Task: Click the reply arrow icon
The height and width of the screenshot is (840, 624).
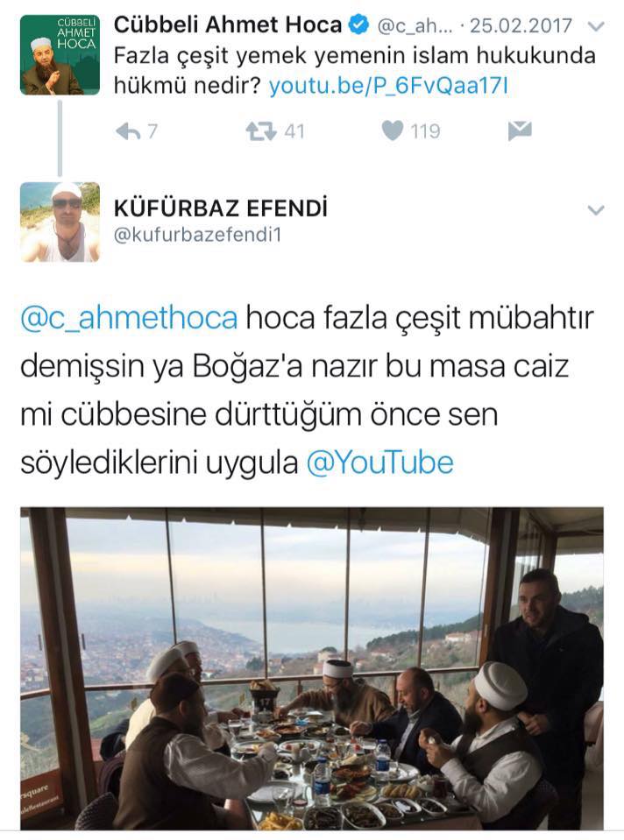Action: click(x=128, y=131)
